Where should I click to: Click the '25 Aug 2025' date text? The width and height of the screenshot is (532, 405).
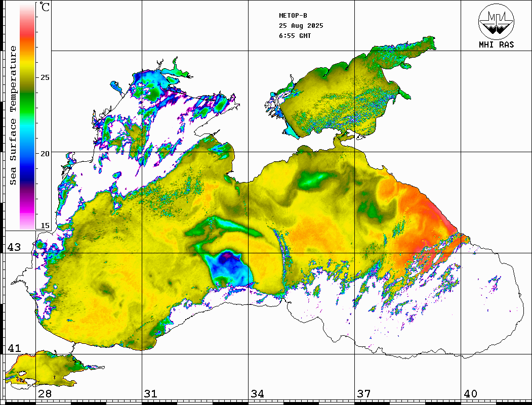tap(301, 26)
